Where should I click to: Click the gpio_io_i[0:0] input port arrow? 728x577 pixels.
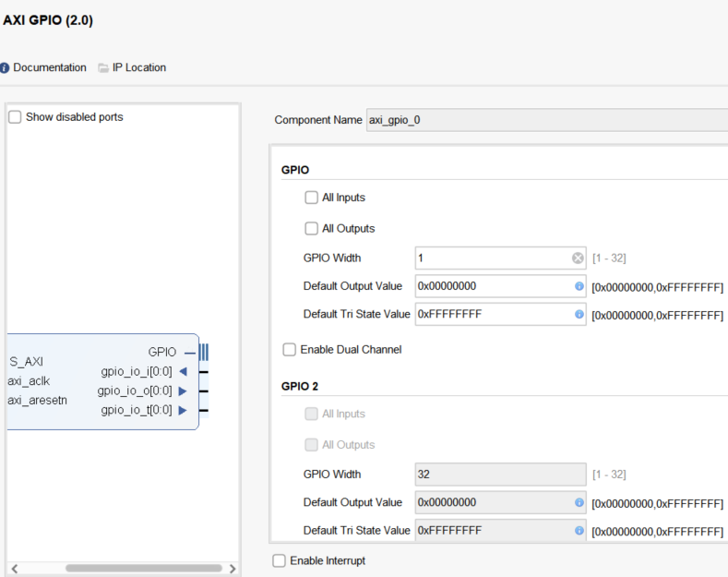(183, 372)
